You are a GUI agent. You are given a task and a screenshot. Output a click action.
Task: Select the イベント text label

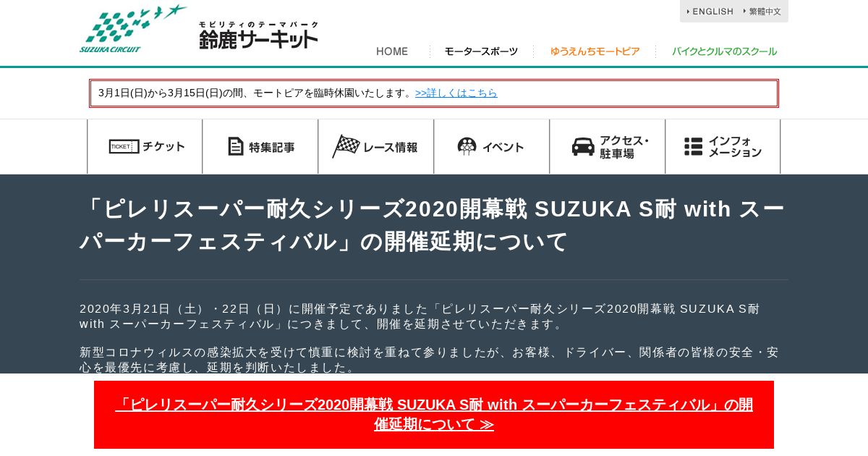[503, 147]
